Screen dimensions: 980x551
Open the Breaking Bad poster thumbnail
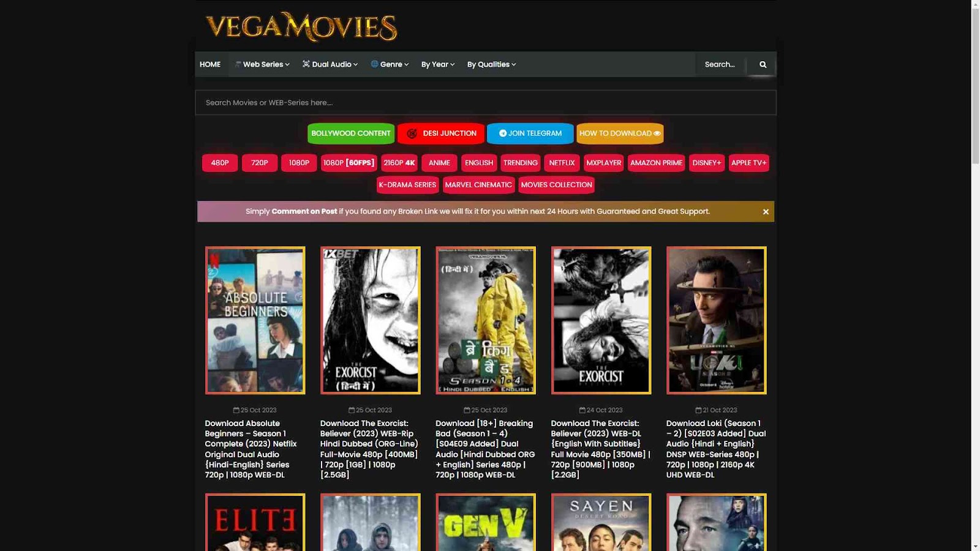[485, 320]
